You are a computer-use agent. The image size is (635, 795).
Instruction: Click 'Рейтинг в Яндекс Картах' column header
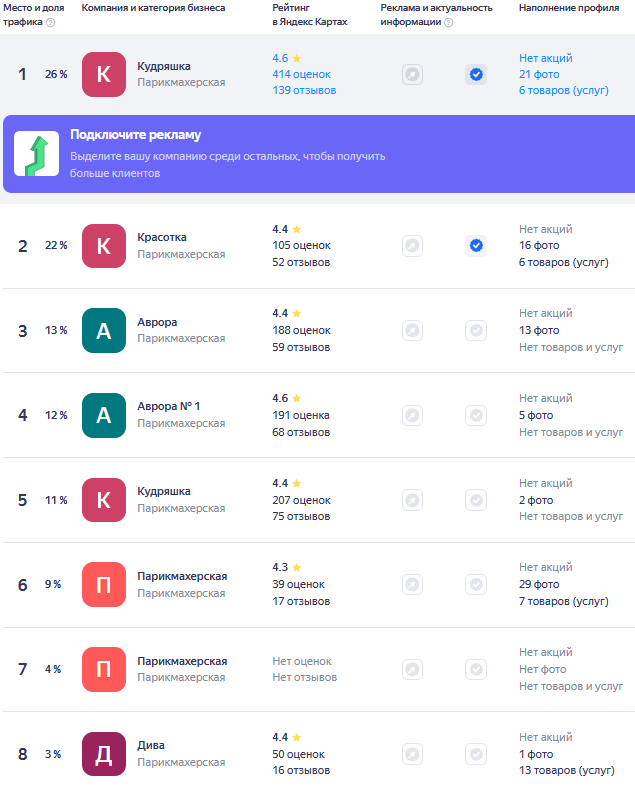pos(309,14)
